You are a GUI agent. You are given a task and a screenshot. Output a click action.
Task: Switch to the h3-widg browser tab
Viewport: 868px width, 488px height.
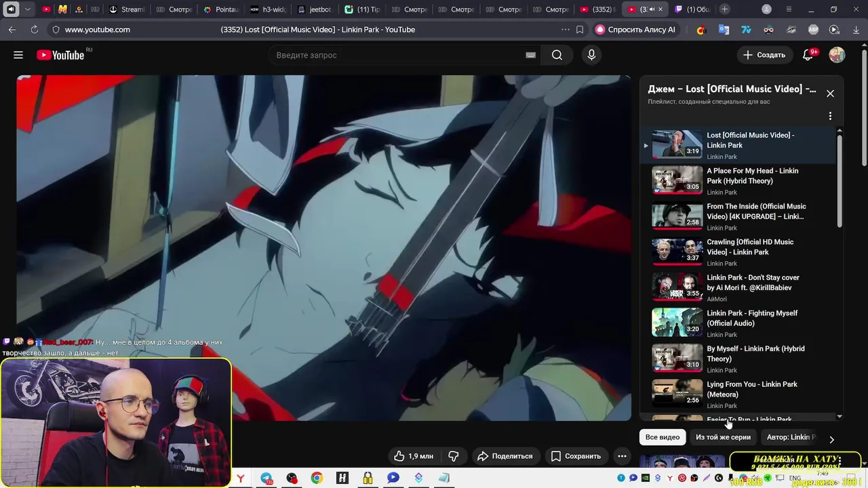pyautogui.click(x=268, y=9)
